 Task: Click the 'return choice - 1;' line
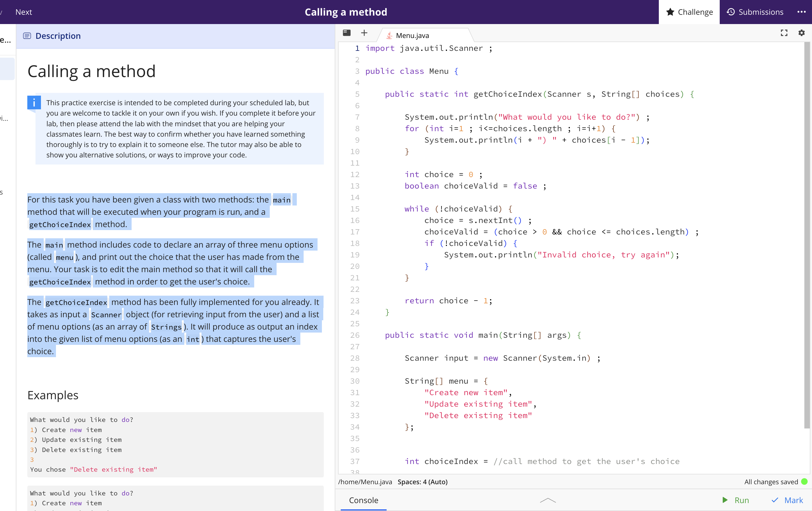click(449, 300)
